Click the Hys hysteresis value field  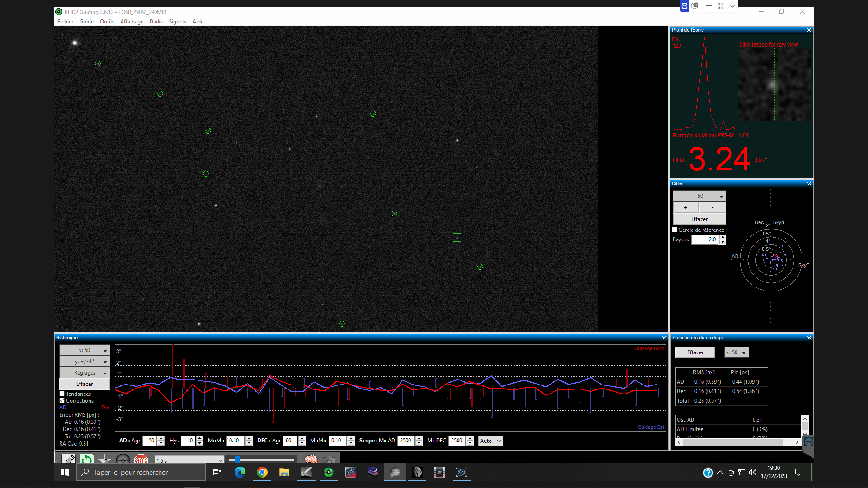pos(188,441)
